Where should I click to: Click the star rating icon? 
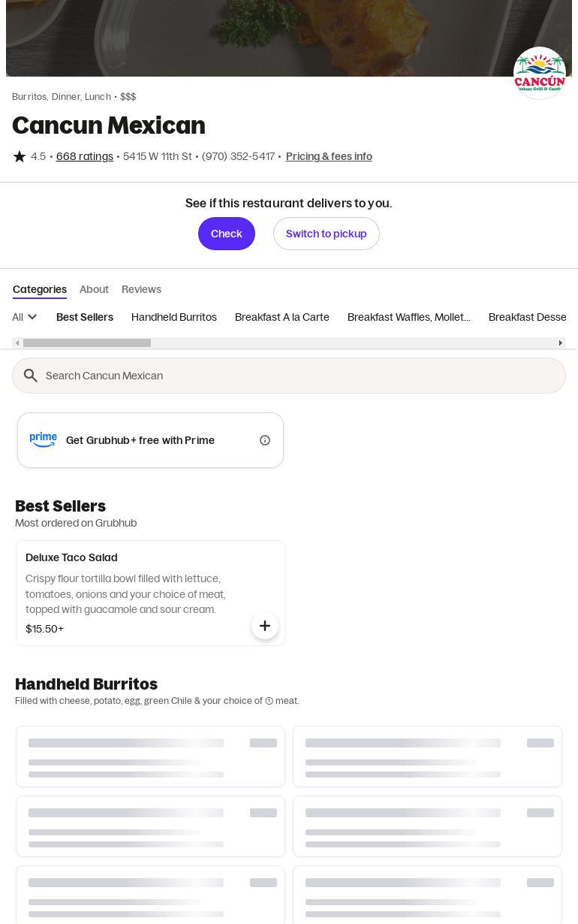(x=20, y=156)
